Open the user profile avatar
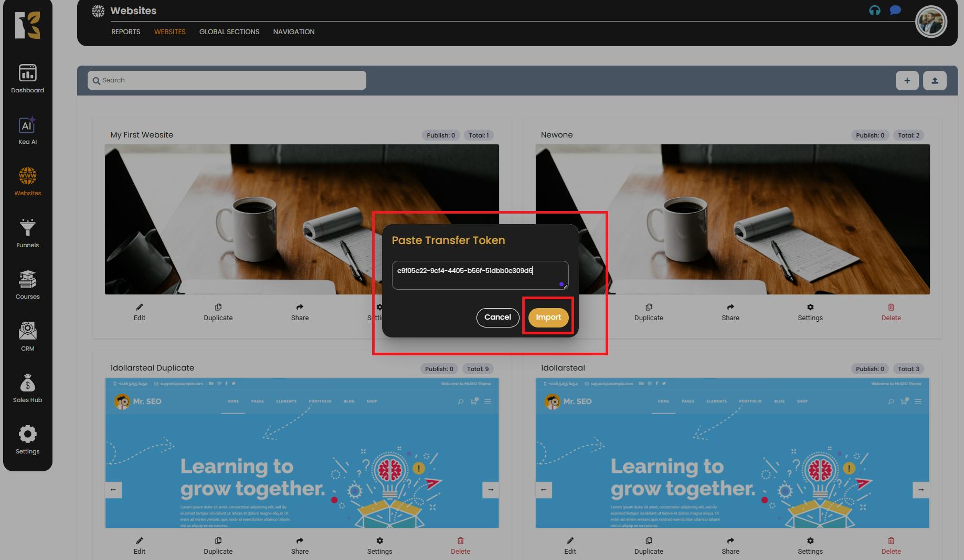The width and height of the screenshot is (964, 560). pyautogui.click(x=930, y=22)
